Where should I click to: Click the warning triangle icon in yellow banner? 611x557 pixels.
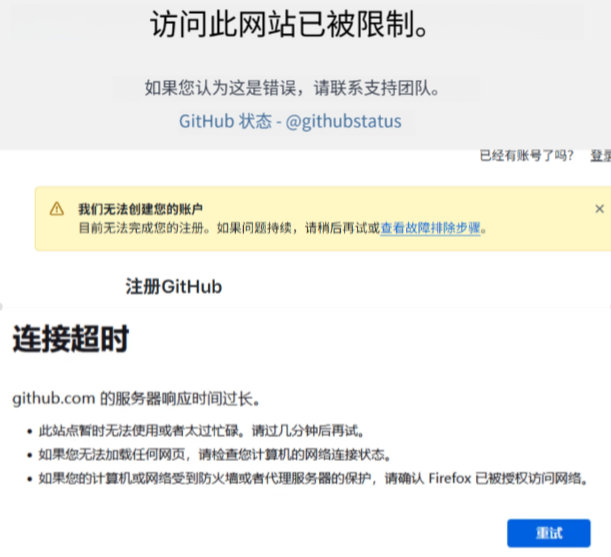[57, 209]
